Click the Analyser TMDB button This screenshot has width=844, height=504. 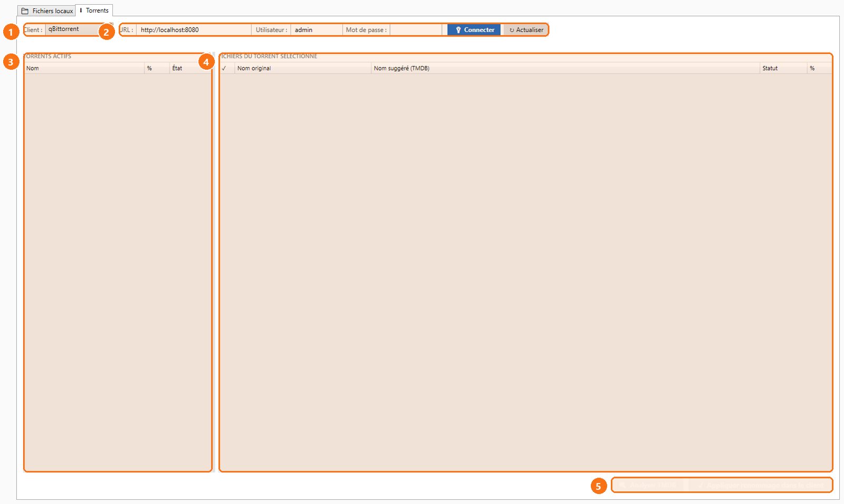(x=648, y=485)
